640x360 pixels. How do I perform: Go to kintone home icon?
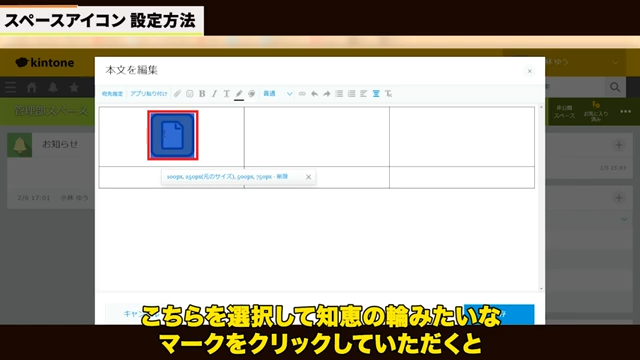coord(31,87)
